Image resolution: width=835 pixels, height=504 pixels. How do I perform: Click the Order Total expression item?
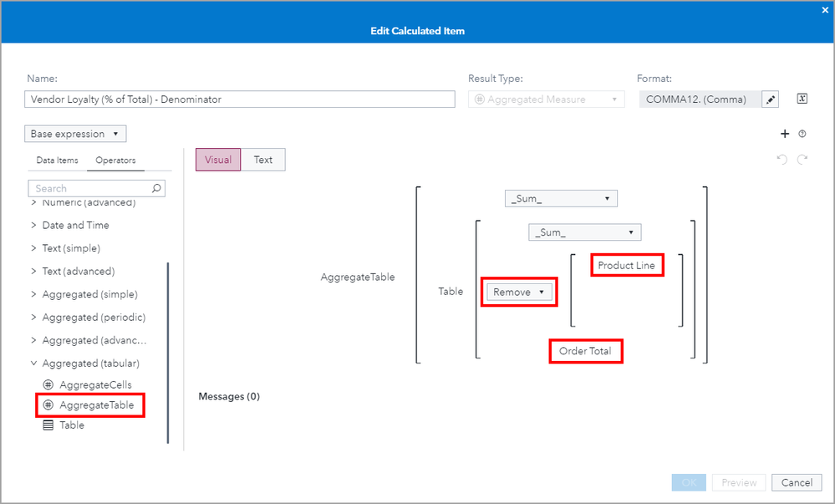585,351
